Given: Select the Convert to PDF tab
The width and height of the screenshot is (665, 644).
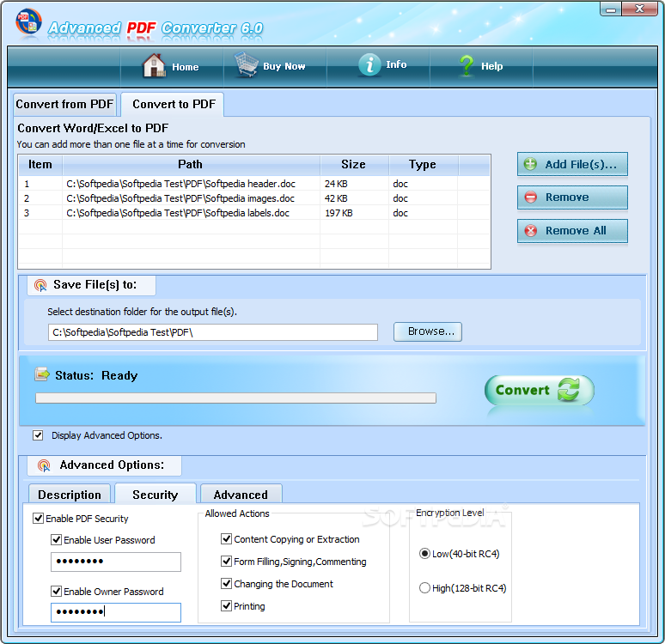Looking at the screenshot, I should pos(174,104).
